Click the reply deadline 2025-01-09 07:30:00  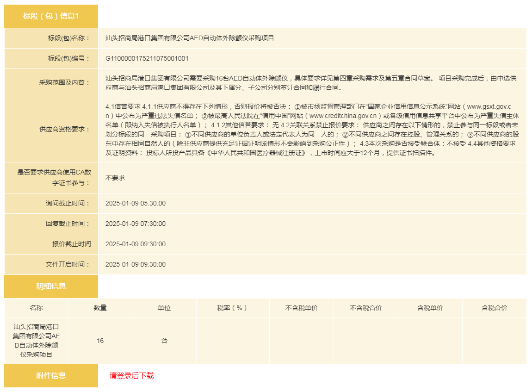(136, 224)
